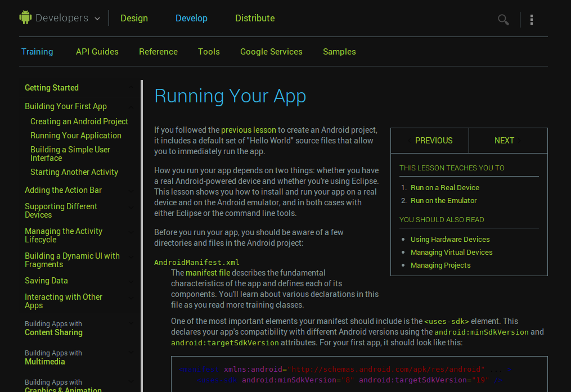This screenshot has height=392, width=571.
Task: Select Adding the Action Bar
Action: (64, 190)
